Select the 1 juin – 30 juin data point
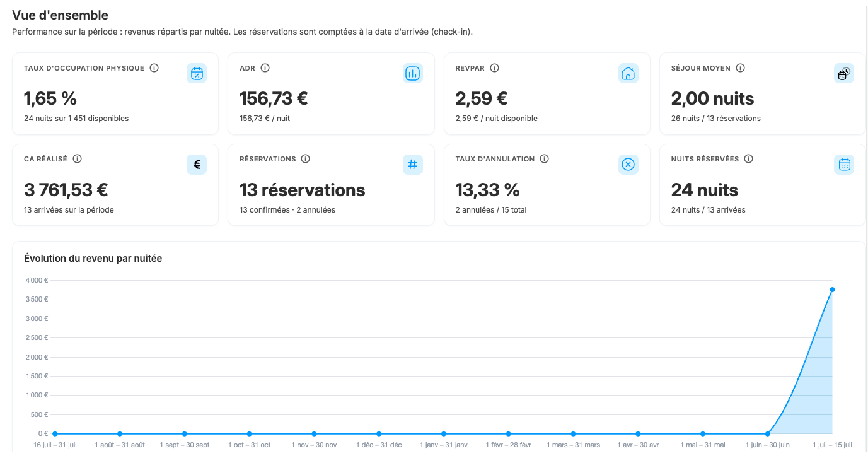Screen dimensions: 868x463 click(x=767, y=434)
